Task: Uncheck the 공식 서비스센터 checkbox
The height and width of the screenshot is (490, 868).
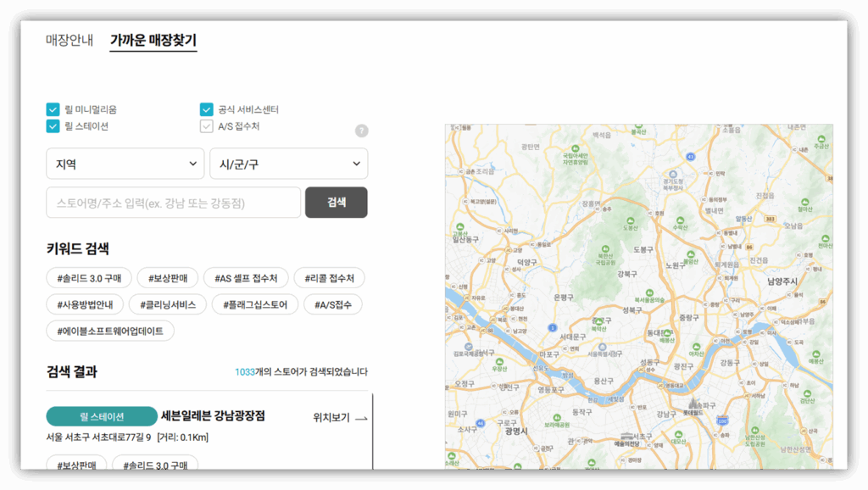Action: (x=207, y=109)
